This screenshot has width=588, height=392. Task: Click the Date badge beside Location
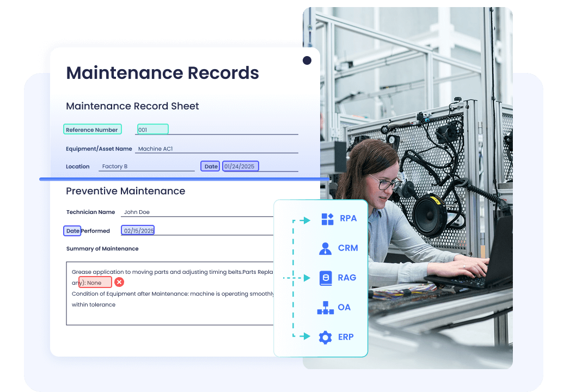[210, 166]
